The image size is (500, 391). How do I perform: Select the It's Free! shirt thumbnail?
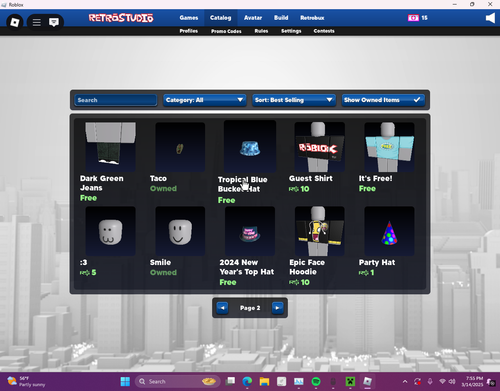point(389,147)
